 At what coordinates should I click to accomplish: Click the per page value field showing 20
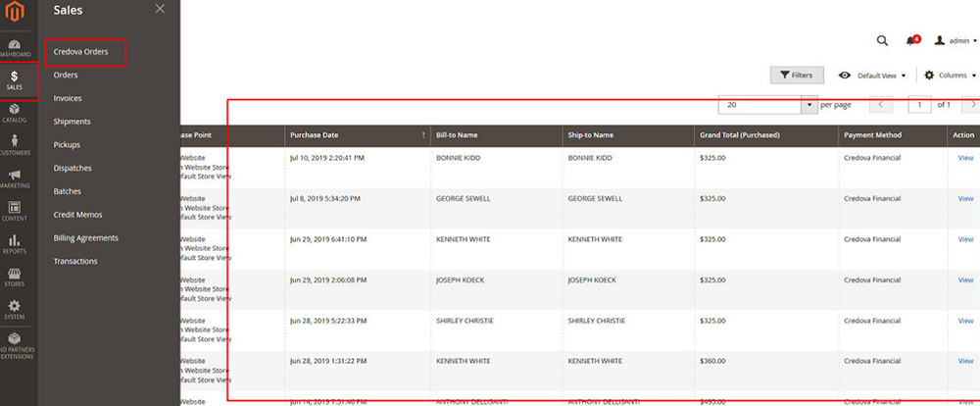[x=760, y=105]
